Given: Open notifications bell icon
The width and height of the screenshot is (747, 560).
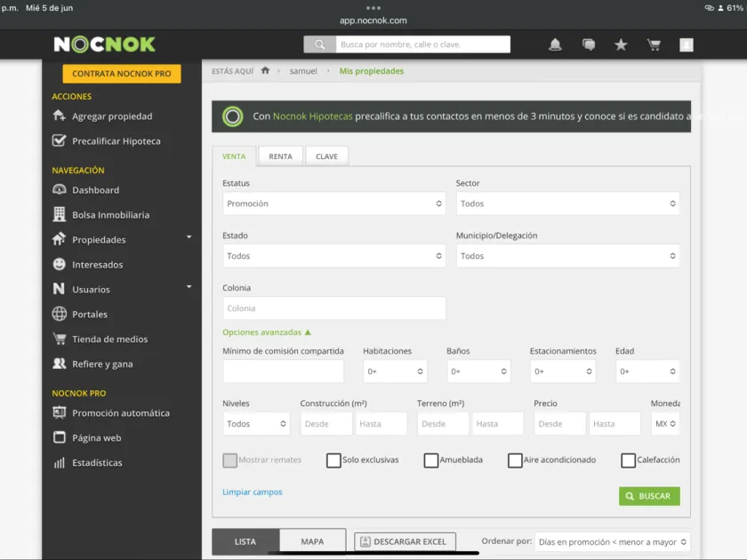Looking at the screenshot, I should click(555, 44).
